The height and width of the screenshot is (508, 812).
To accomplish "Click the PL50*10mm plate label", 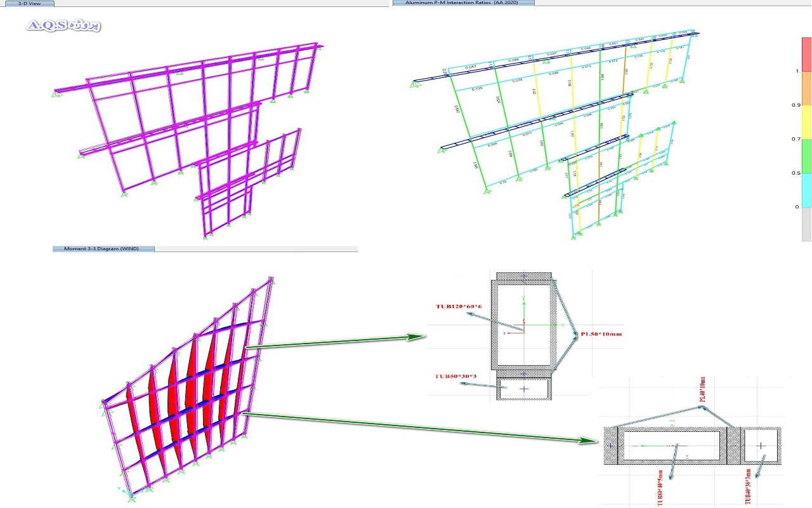I will [x=601, y=333].
